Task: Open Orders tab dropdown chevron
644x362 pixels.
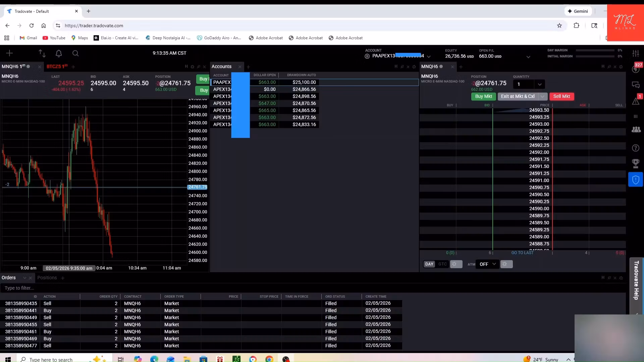Action: point(24,278)
